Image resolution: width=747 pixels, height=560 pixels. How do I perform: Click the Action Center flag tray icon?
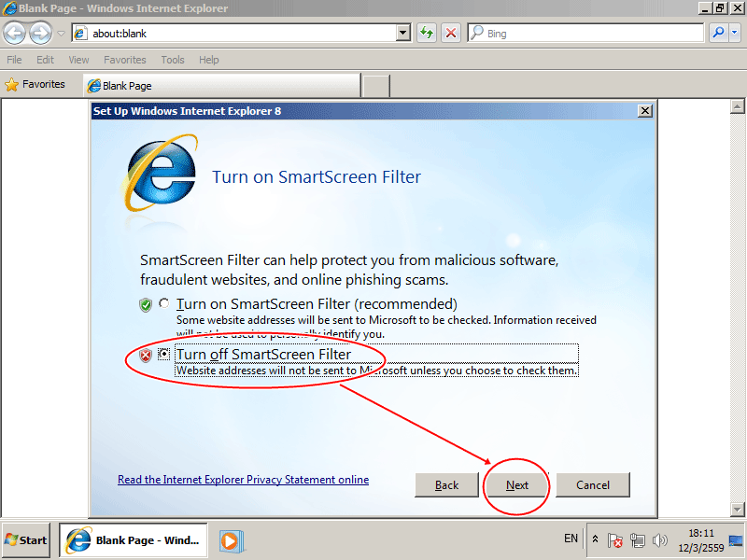(614, 540)
